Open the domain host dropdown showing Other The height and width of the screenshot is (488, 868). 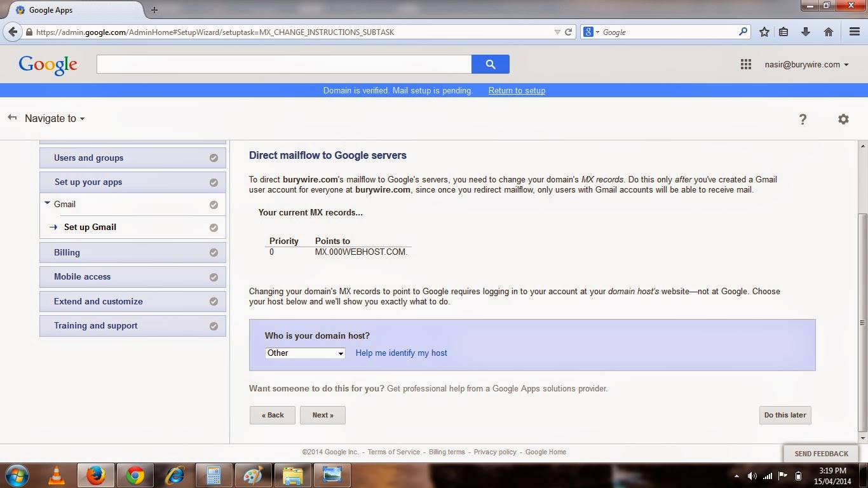[x=305, y=353]
